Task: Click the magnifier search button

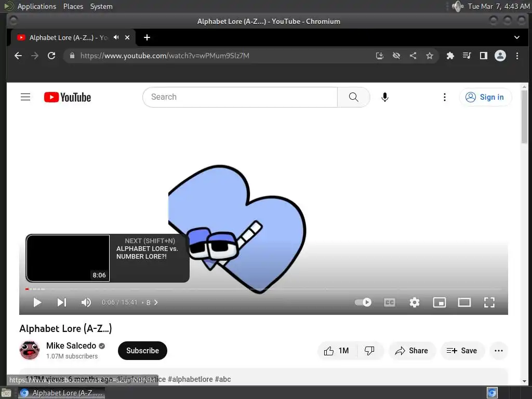Action: tap(353, 97)
